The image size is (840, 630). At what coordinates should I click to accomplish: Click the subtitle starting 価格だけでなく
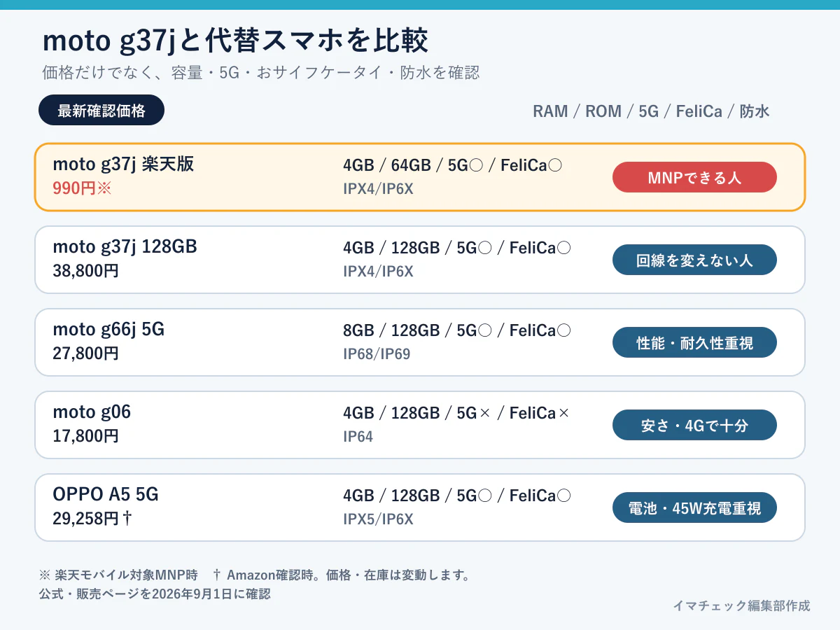click(x=260, y=73)
